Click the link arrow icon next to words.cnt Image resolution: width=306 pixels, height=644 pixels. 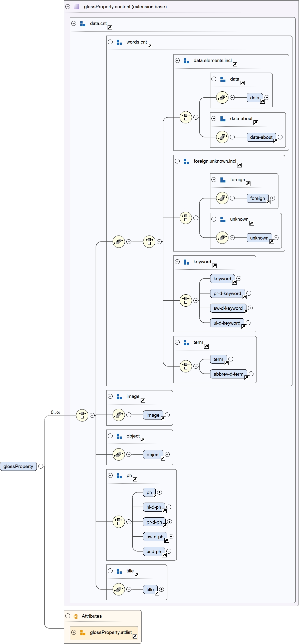150,46
